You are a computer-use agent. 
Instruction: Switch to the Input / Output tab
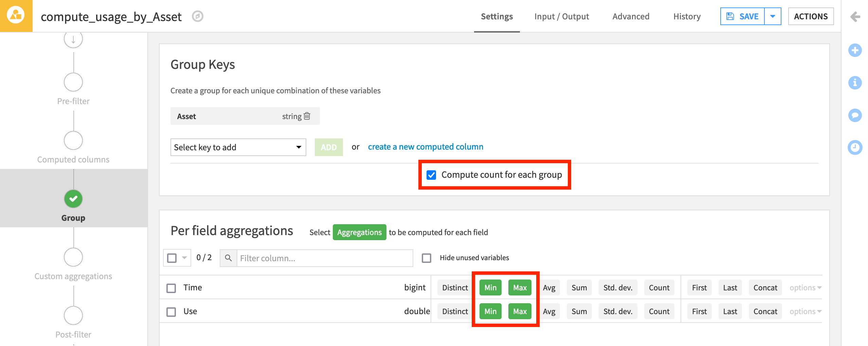561,16
